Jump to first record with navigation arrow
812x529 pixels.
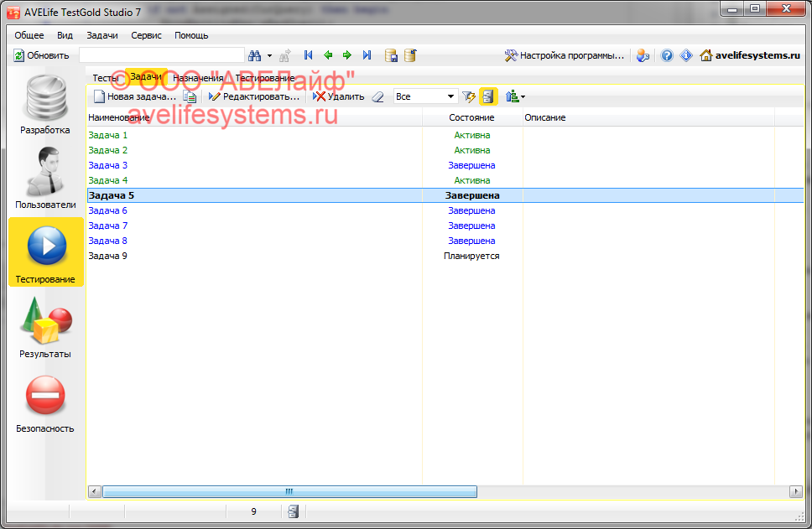(x=308, y=55)
